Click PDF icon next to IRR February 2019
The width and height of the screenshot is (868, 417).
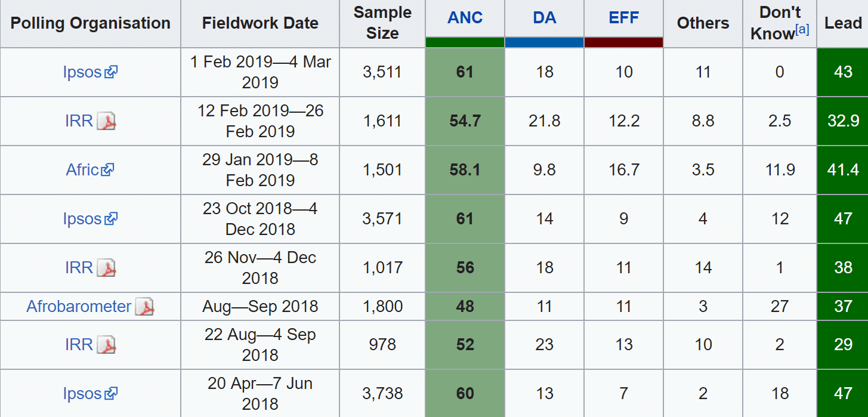[106, 121]
